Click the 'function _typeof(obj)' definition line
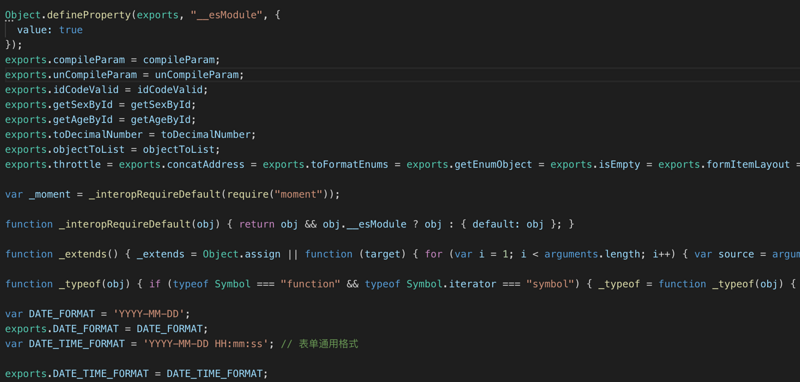 (403, 284)
